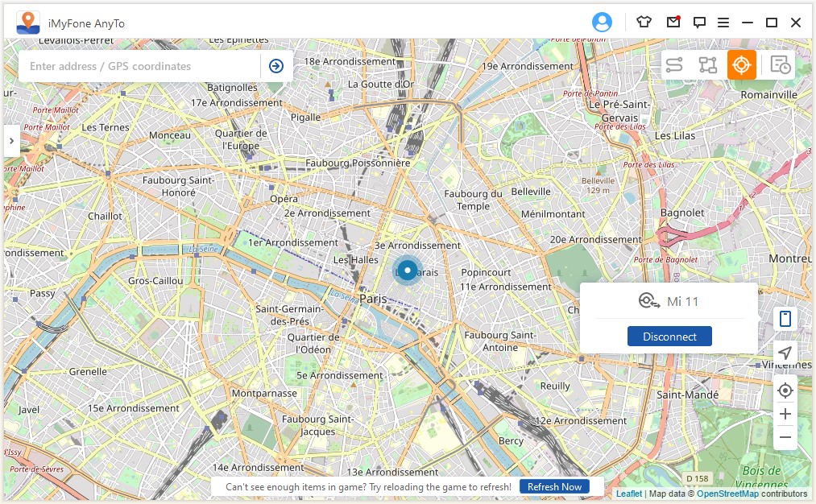816x504 pixels.
Task: Click the navigation arrow icon on map
Action: click(x=785, y=353)
